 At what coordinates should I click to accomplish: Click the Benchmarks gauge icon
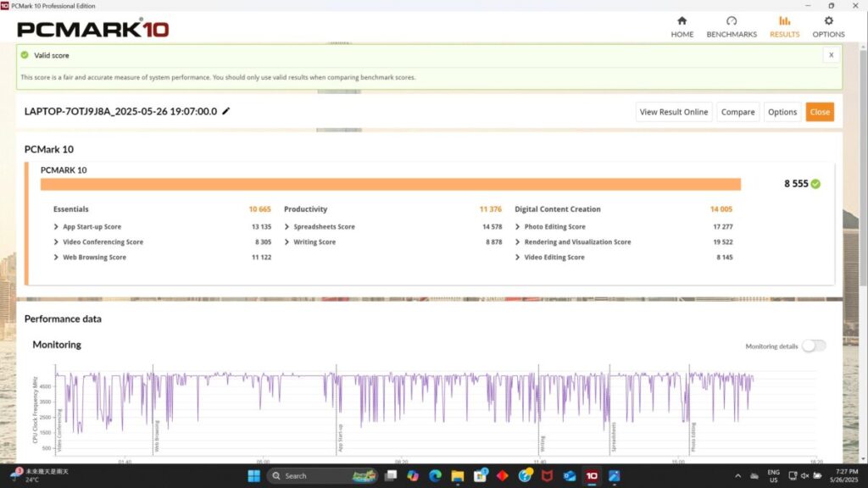732,21
